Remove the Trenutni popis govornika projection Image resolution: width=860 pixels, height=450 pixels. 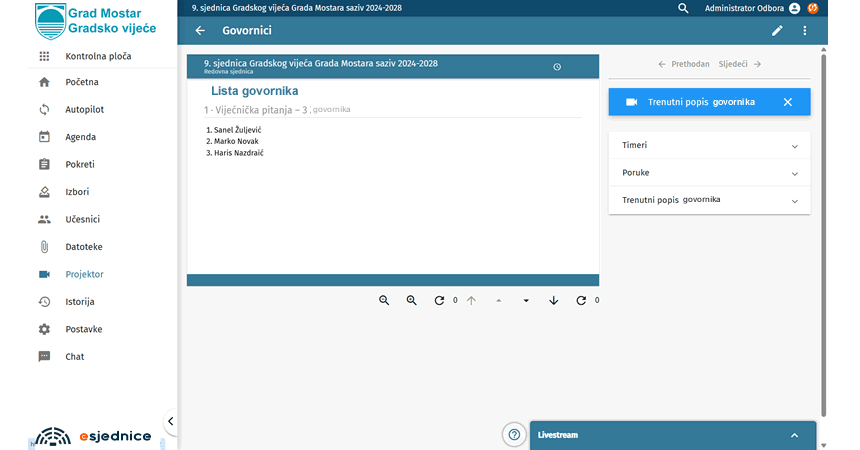pyautogui.click(x=787, y=102)
